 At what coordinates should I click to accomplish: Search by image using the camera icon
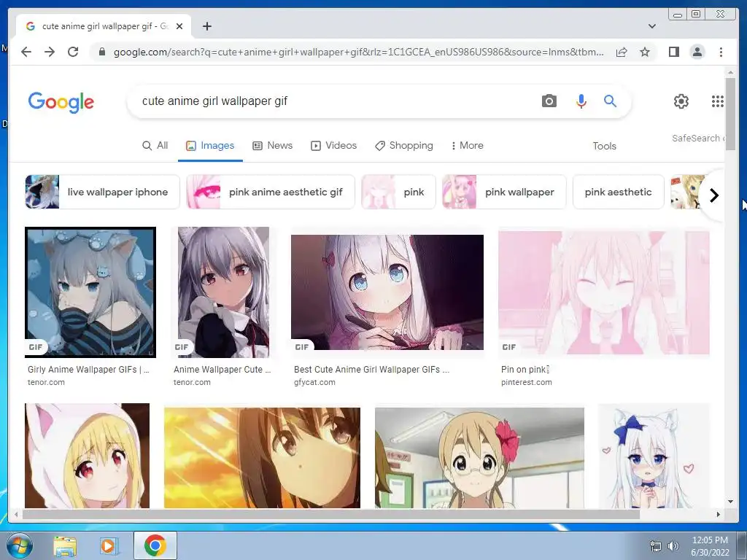click(549, 101)
